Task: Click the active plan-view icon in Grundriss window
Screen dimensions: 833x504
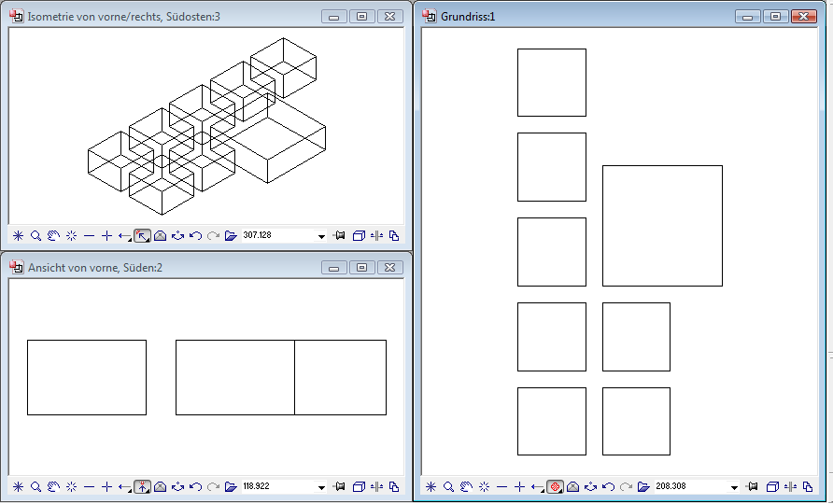Action: (555, 486)
